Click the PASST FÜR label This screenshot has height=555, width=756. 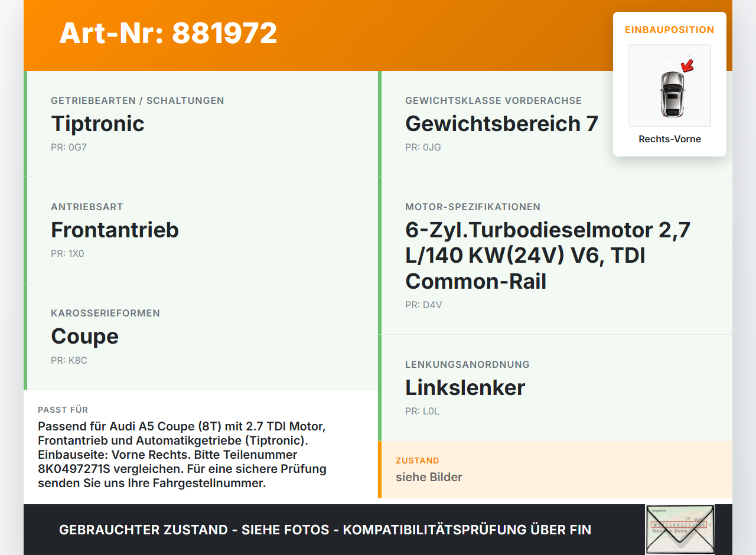pyautogui.click(x=63, y=410)
